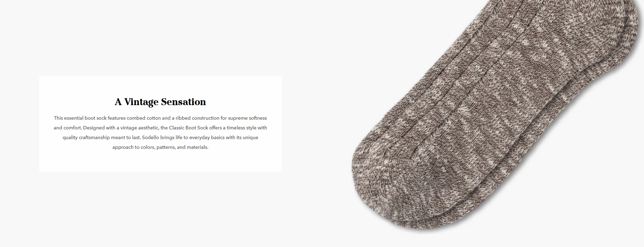The width and height of the screenshot is (644, 247).
Task: Click the "Classic Boot Sock" phrase in description
Action: coord(188,128)
